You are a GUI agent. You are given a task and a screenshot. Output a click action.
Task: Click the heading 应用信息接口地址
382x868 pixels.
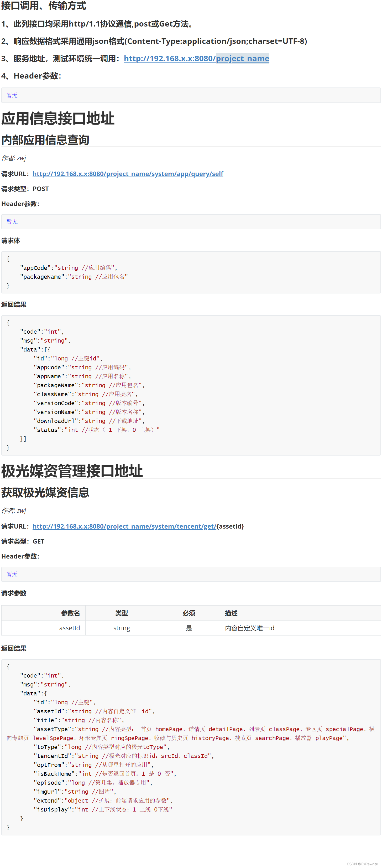[58, 118]
